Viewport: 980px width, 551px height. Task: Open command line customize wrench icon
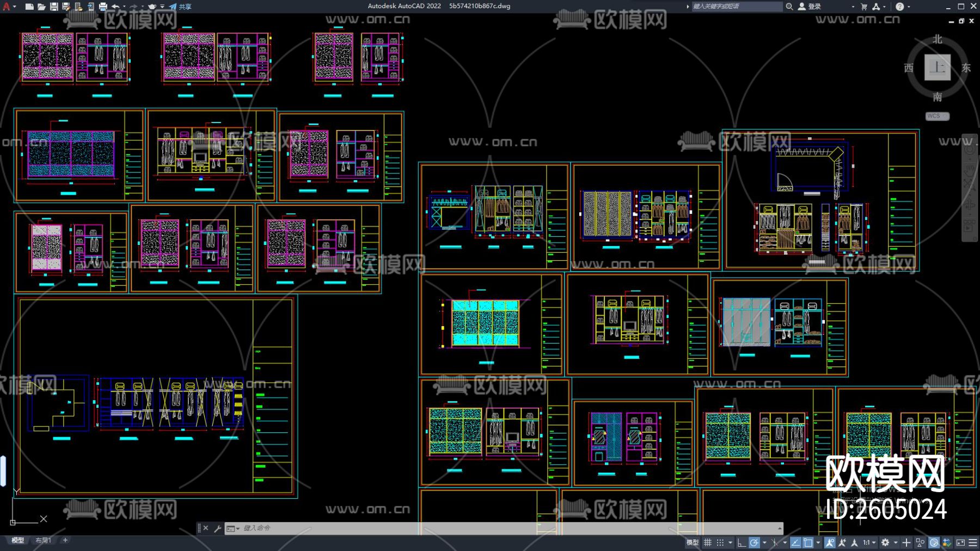pos(217,528)
